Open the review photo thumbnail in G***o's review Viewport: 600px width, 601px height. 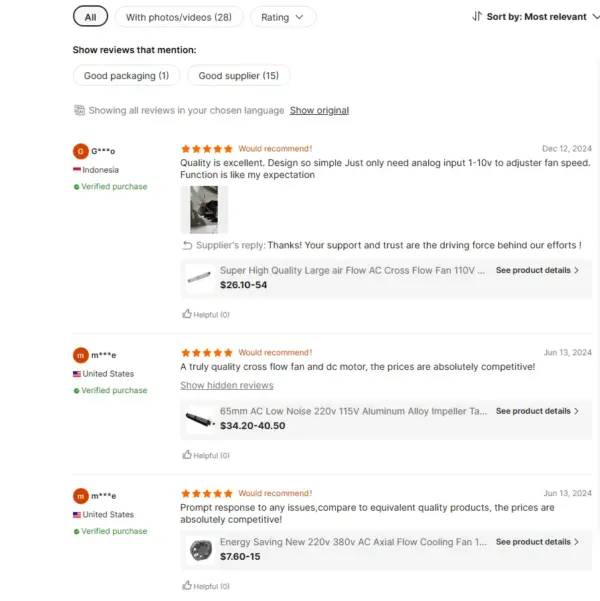204,209
